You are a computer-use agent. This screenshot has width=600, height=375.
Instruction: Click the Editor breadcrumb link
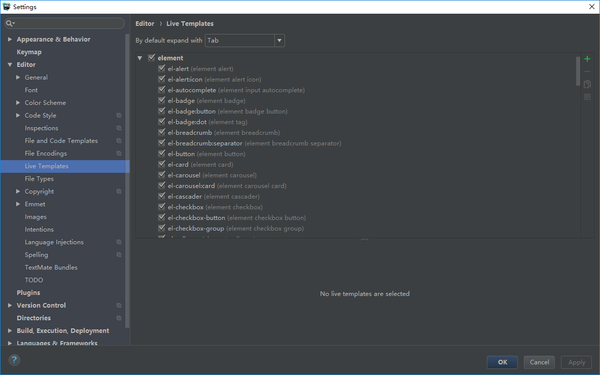(145, 23)
